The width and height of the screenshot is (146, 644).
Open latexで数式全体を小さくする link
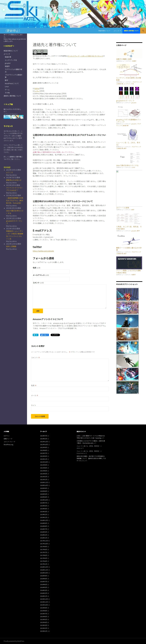point(127,165)
